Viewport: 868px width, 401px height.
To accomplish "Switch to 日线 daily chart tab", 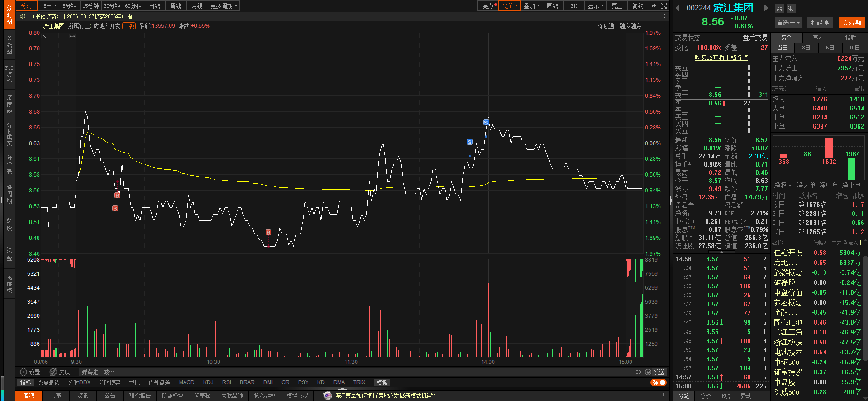I will tap(155, 6).
